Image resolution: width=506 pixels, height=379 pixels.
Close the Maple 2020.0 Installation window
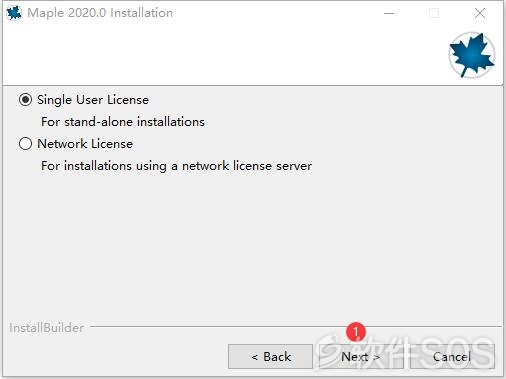[x=480, y=13]
